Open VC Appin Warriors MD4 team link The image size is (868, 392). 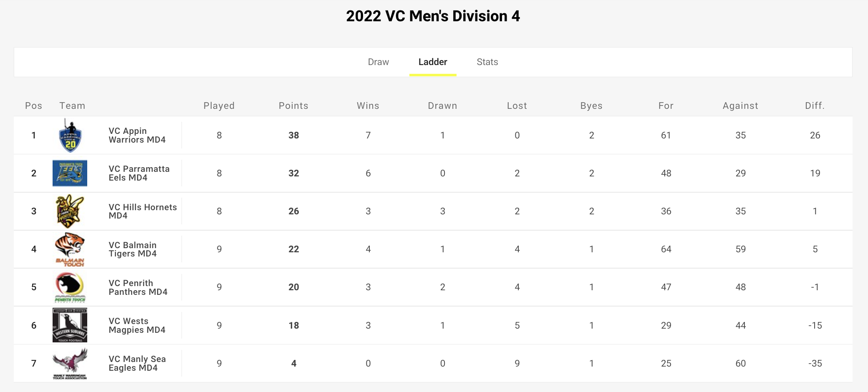coord(137,135)
